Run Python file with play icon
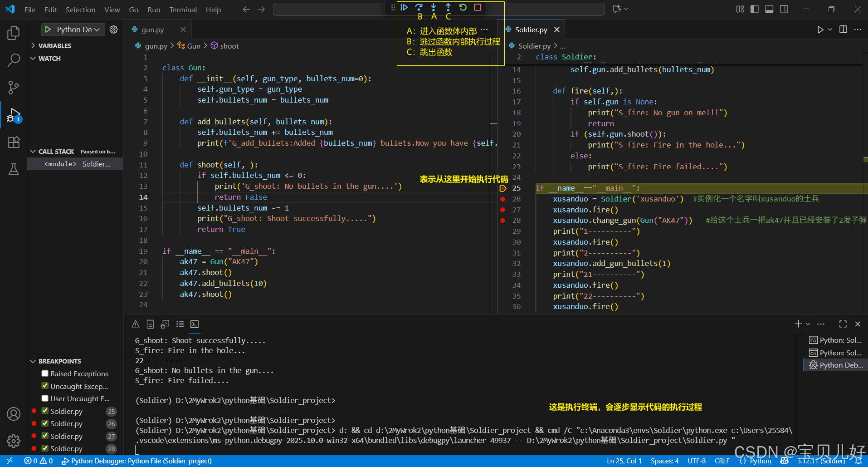This screenshot has width=868, height=467. tap(820, 29)
